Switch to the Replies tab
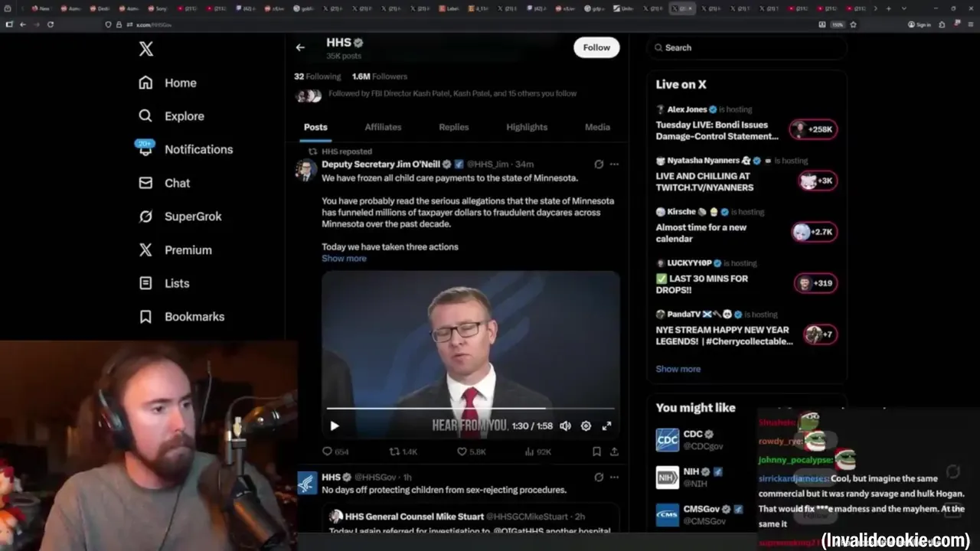Viewport: 980px width, 551px height. (x=453, y=127)
